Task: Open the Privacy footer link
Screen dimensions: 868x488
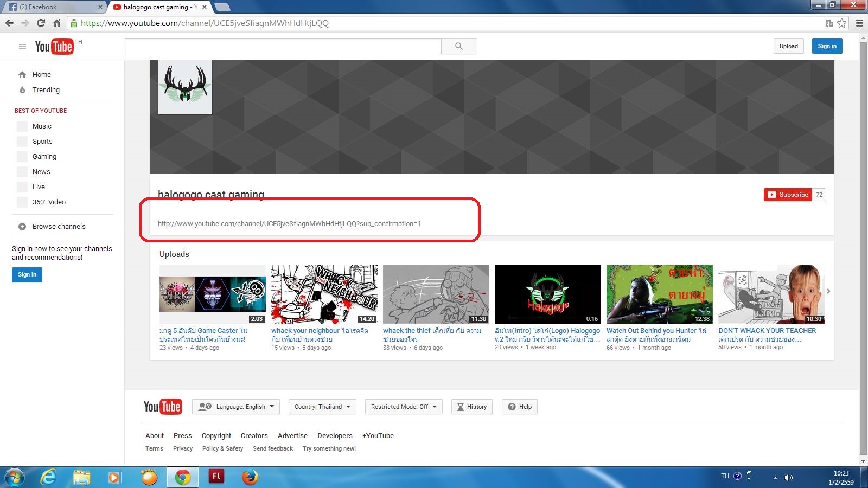Action: 183,448
